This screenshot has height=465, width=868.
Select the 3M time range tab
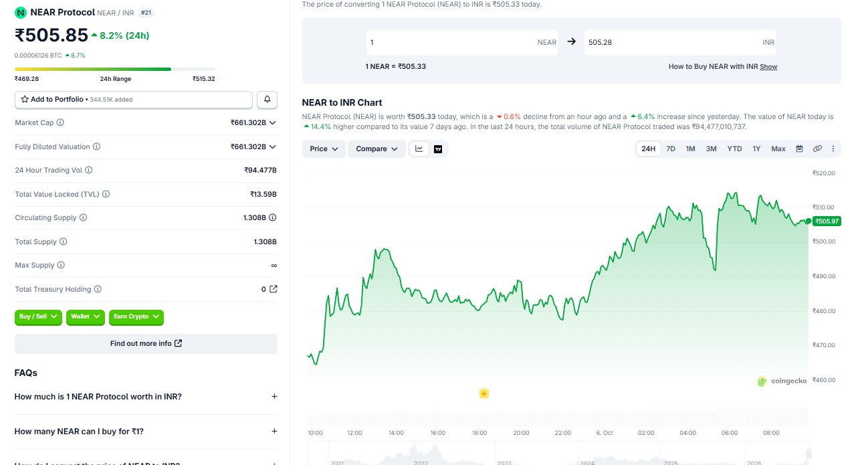click(711, 149)
